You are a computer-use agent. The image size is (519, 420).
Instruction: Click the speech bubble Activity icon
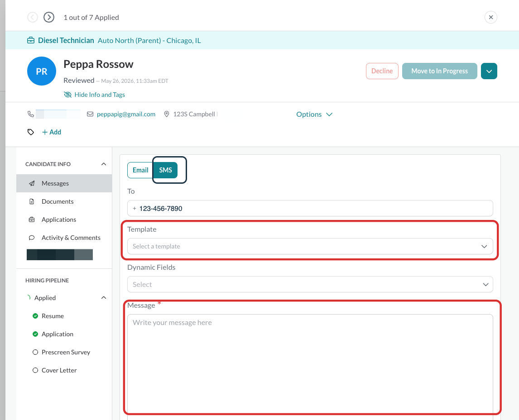tap(32, 238)
